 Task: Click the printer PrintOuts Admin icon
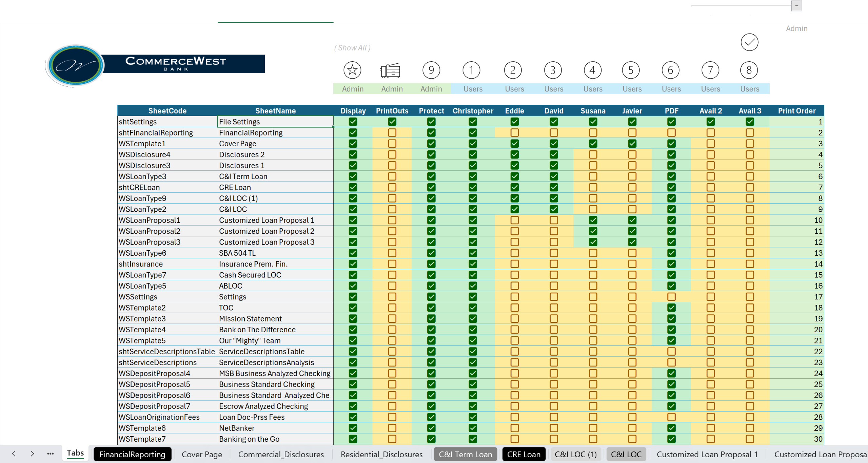390,70
